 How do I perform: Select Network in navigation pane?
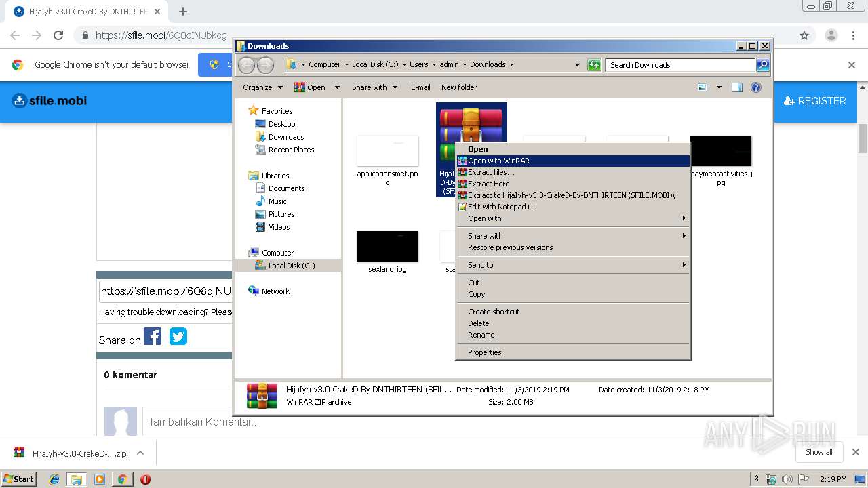[275, 291]
